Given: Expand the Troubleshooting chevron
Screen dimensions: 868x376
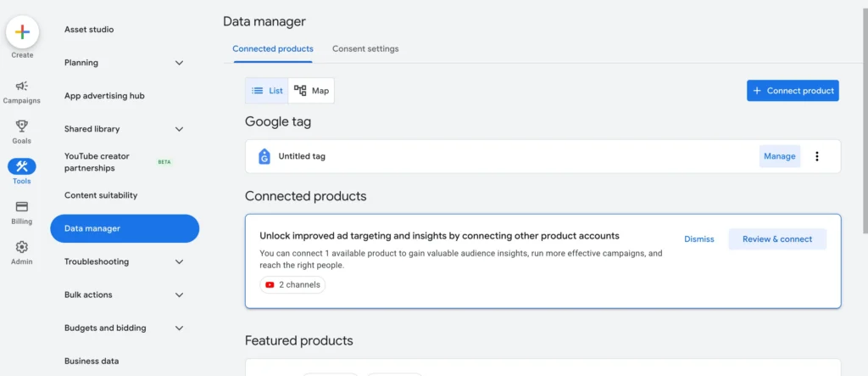Looking at the screenshot, I should click(180, 261).
